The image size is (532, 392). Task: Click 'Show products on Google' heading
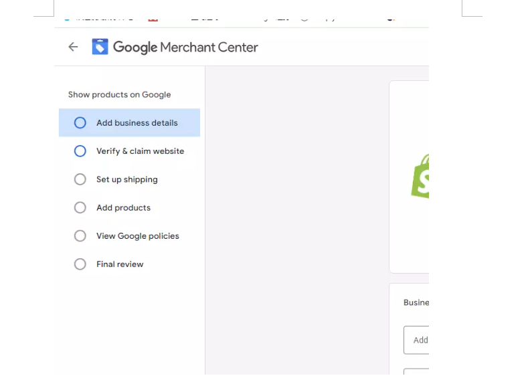[x=119, y=94]
